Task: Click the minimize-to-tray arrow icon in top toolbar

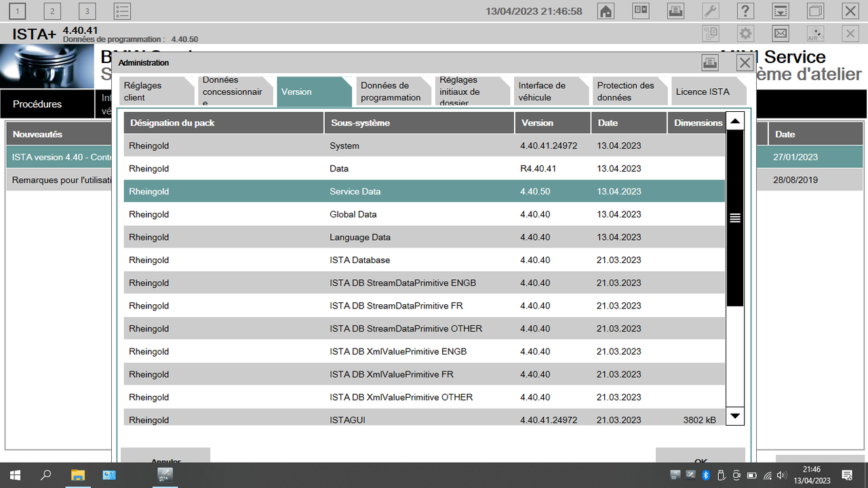Action: pos(781,11)
